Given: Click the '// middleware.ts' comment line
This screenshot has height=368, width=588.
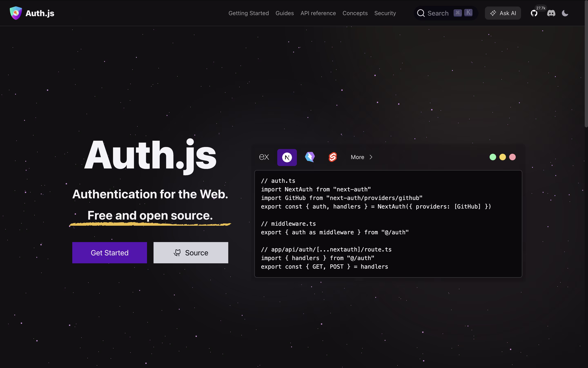Looking at the screenshot, I should 288,224.
